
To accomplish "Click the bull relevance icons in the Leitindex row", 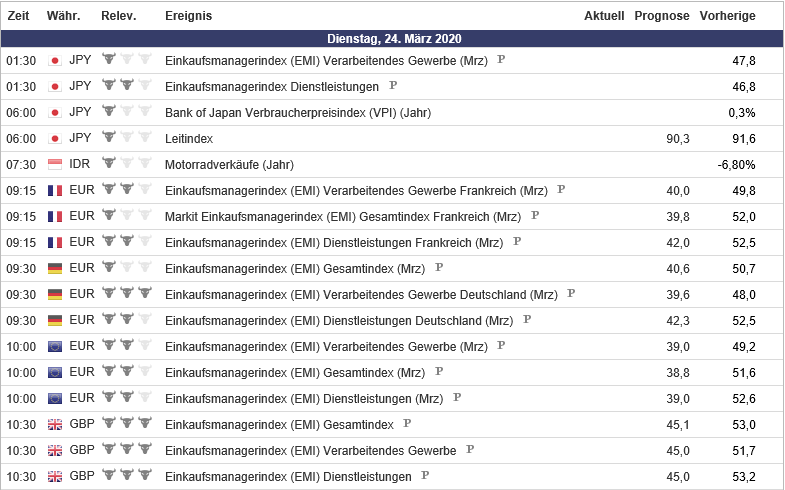I will tap(127, 138).
